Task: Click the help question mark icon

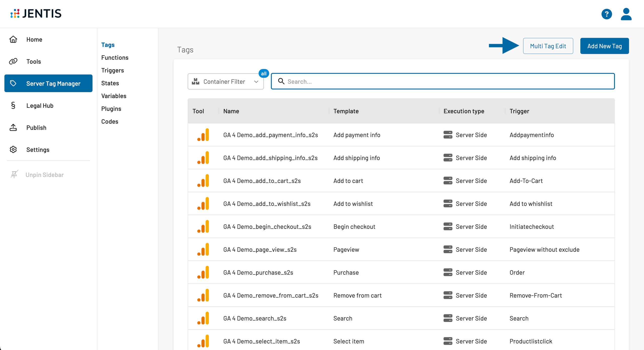Action: pos(607,14)
